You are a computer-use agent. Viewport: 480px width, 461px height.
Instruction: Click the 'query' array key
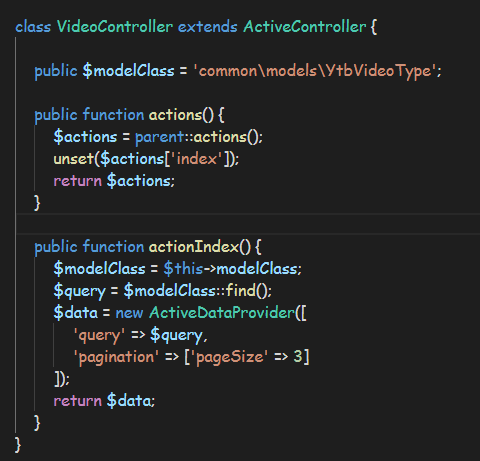[99, 335]
